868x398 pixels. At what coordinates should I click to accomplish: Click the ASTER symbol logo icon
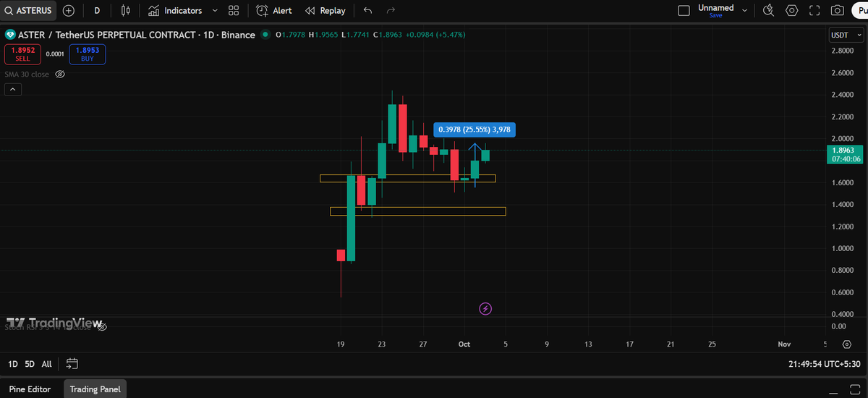click(10, 35)
